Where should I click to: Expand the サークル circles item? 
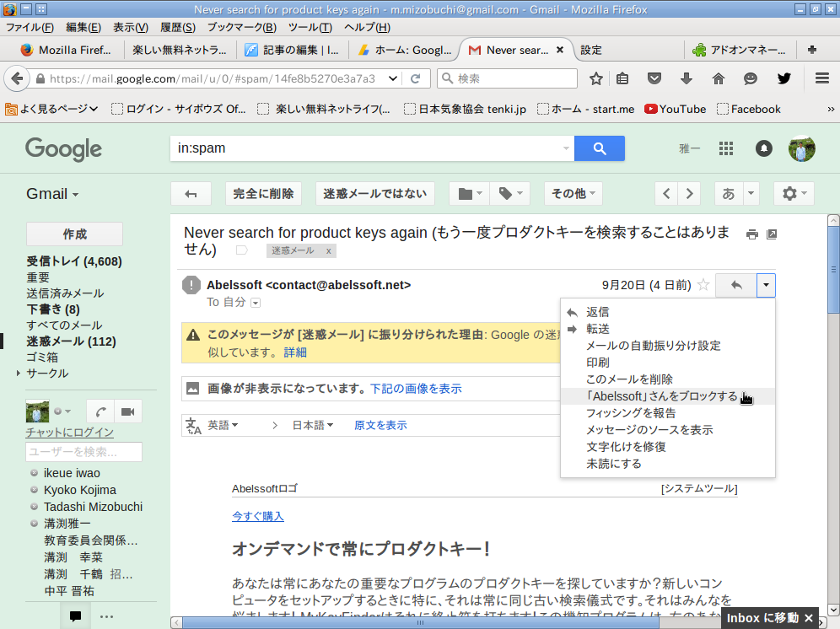click(19, 373)
